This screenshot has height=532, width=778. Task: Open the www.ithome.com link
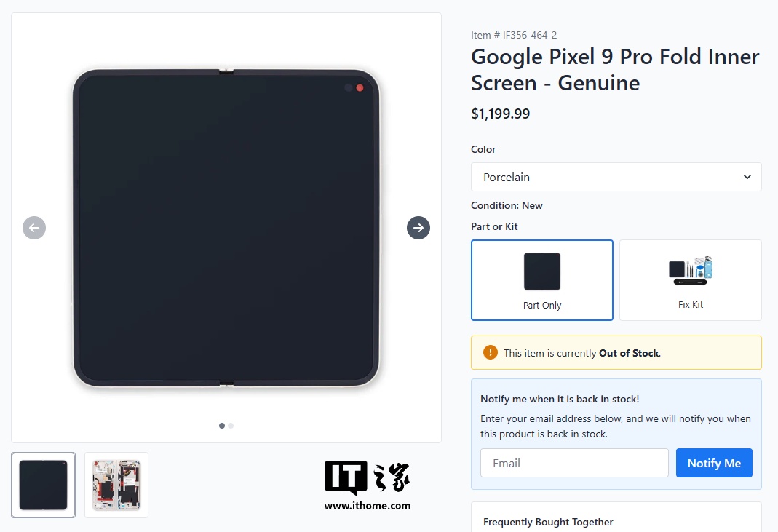point(367,506)
